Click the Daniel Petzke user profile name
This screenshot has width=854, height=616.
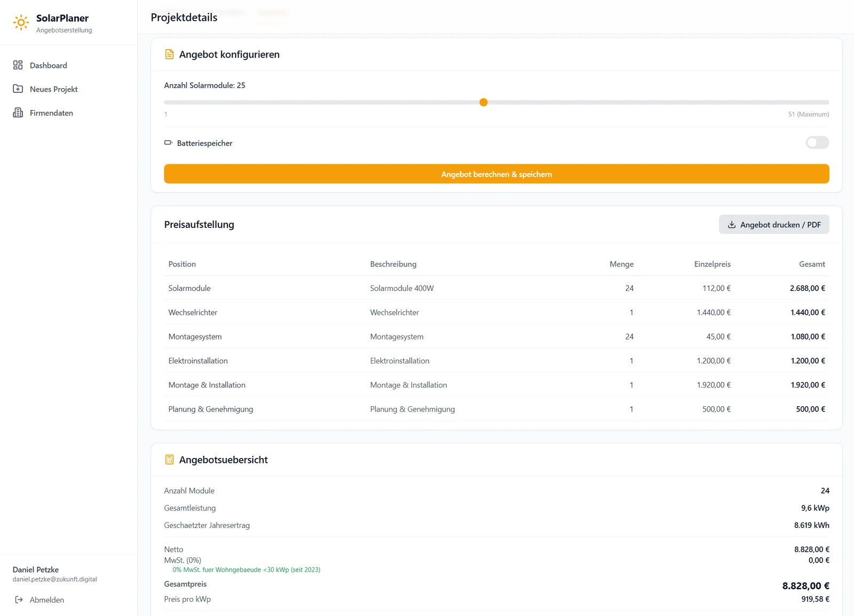tap(36, 570)
